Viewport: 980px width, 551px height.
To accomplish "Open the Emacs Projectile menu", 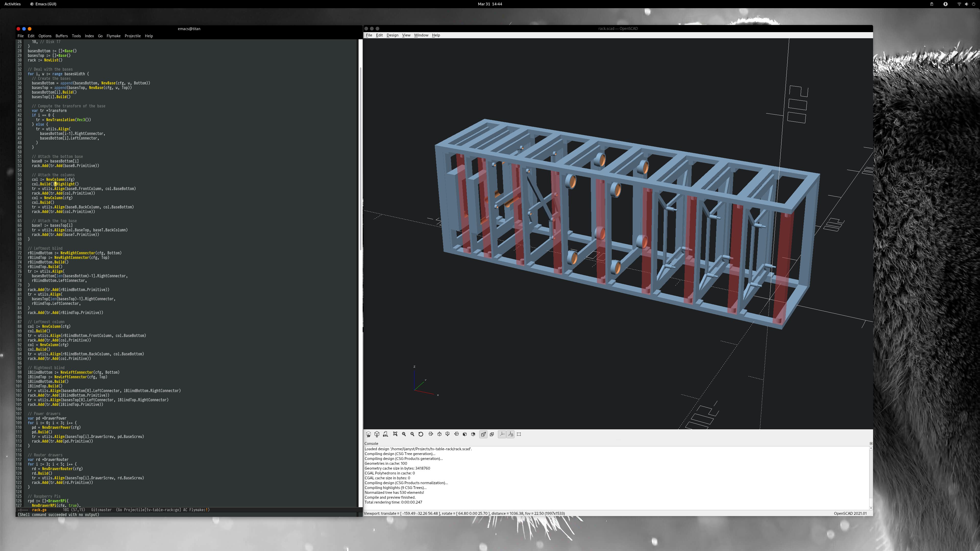I will (x=132, y=36).
